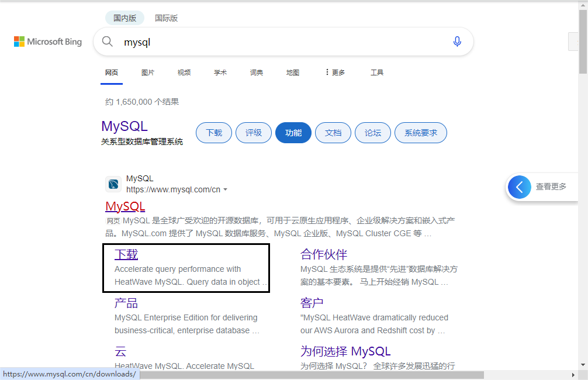
Task: Select the 词典 tab
Action: (257, 72)
